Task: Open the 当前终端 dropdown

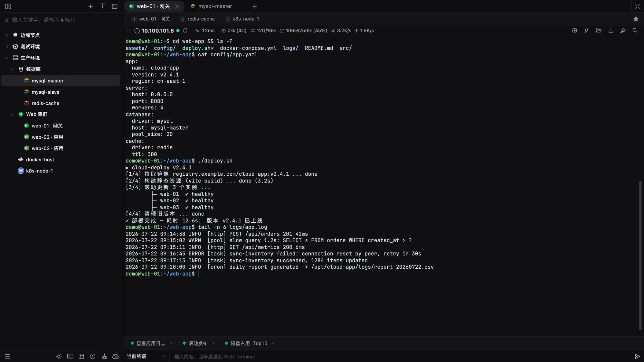Action: coord(146,356)
